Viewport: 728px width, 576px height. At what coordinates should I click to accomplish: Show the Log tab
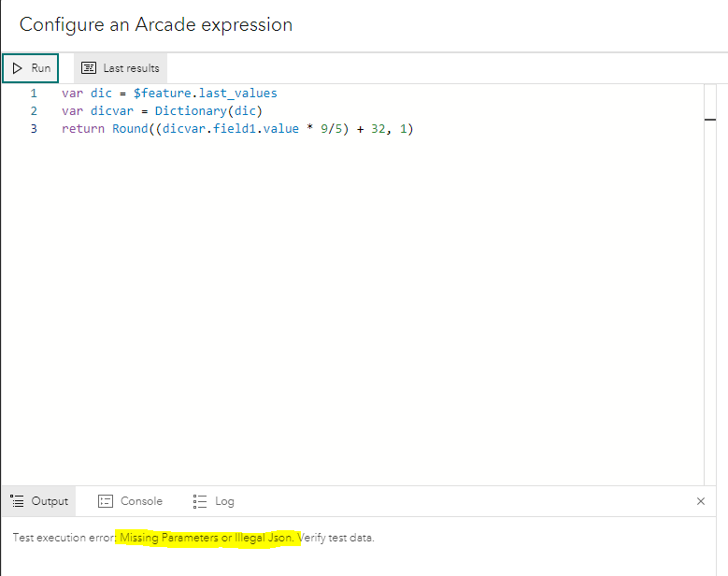[x=214, y=501]
